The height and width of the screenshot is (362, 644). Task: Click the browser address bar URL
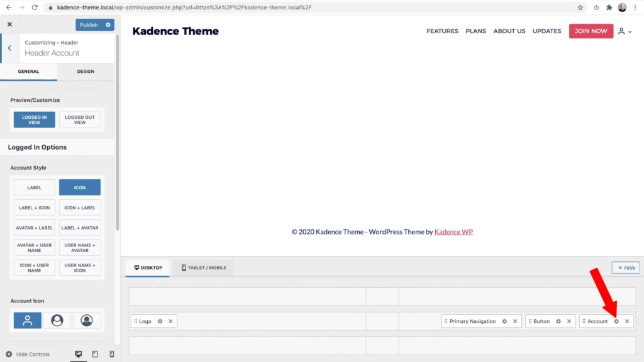point(184,8)
